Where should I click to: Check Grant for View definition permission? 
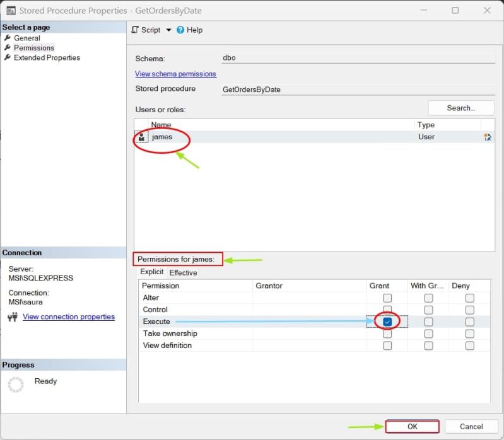(387, 345)
